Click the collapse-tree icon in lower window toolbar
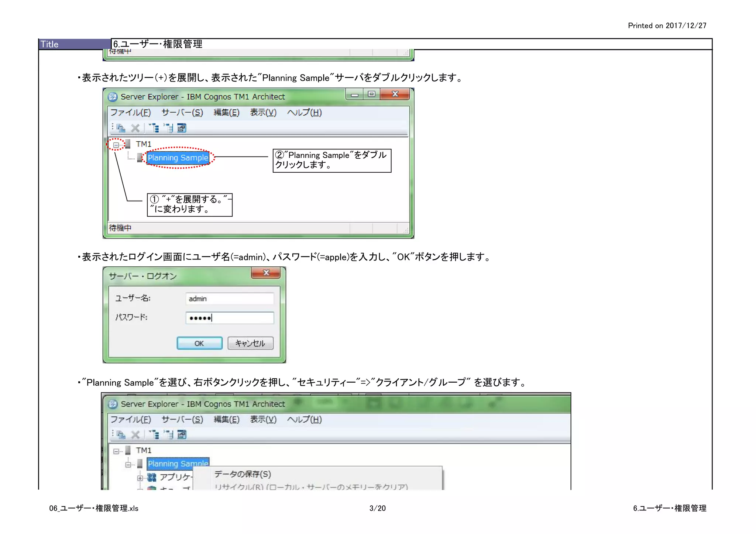 pos(168,435)
